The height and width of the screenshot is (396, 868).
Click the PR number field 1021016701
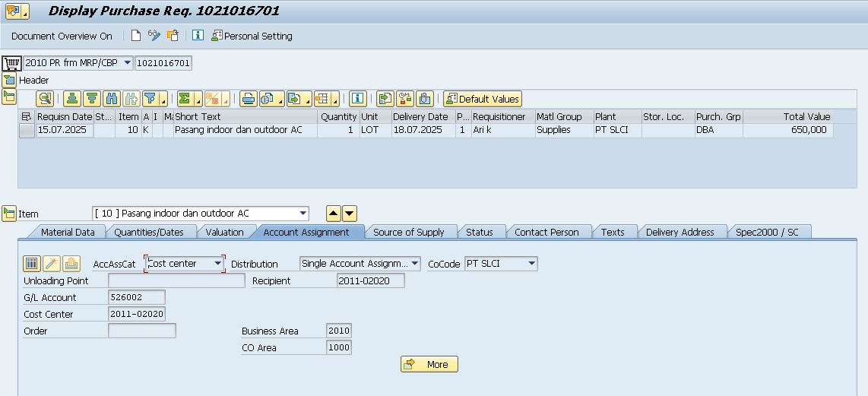[163, 63]
